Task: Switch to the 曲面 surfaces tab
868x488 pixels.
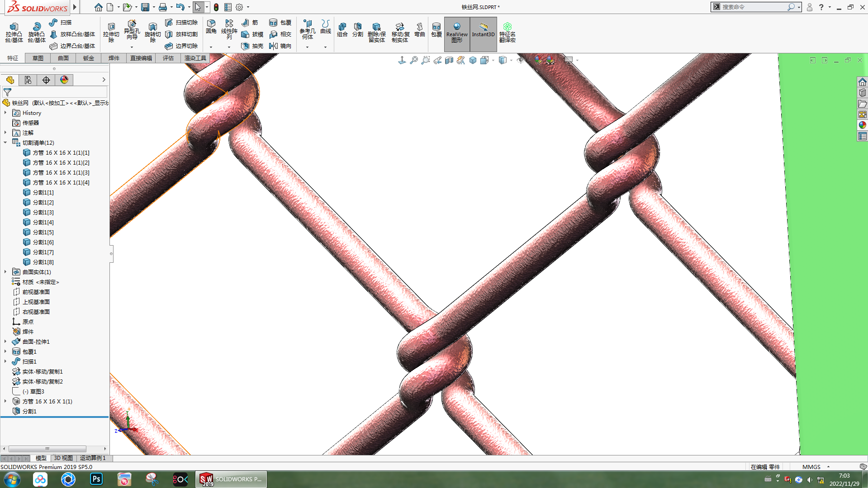Action: coord(63,58)
